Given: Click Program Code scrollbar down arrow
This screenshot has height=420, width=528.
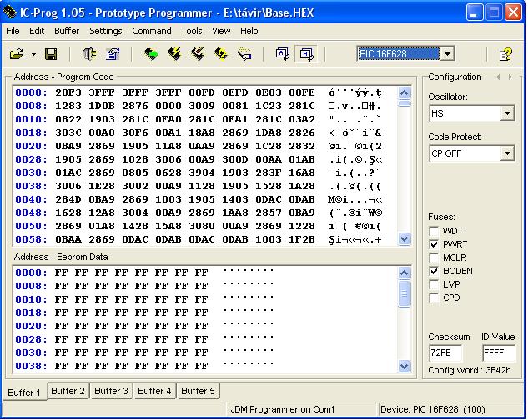Looking at the screenshot, I should 404,238.
